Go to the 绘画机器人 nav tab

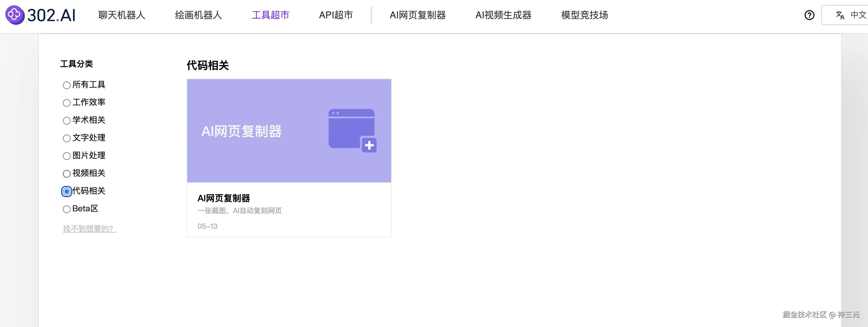[x=198, y=15]
